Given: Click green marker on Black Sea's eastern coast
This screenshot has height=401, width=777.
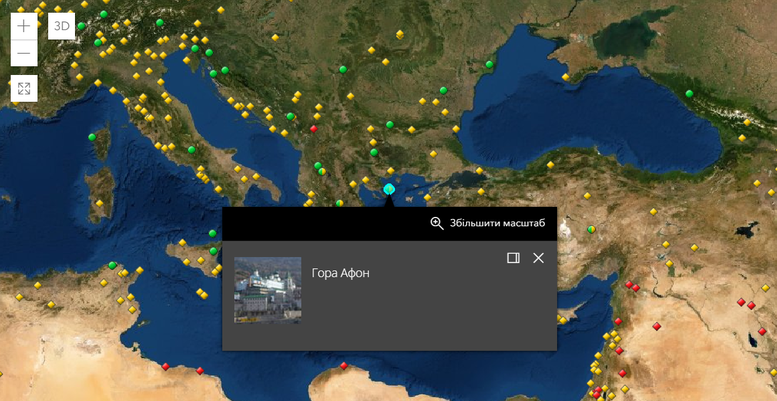Looking at the screenshot, I should coord(689,93).
